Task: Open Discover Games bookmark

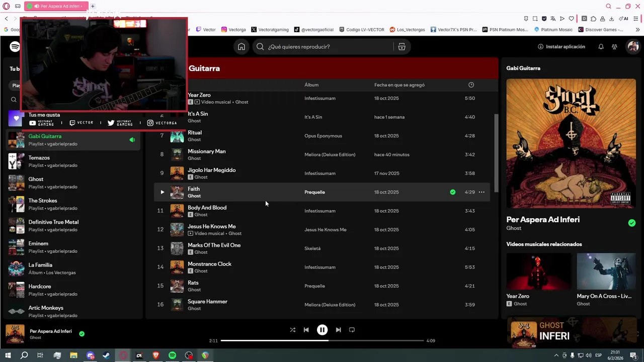Action: tap(601, 30)
